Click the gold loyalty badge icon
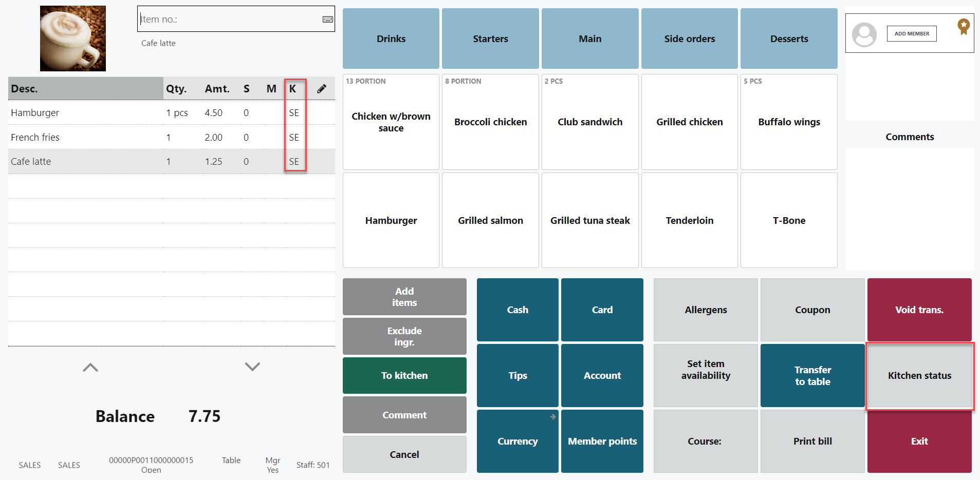The height and width of the screenshot is (480, 980). point(963,26)
